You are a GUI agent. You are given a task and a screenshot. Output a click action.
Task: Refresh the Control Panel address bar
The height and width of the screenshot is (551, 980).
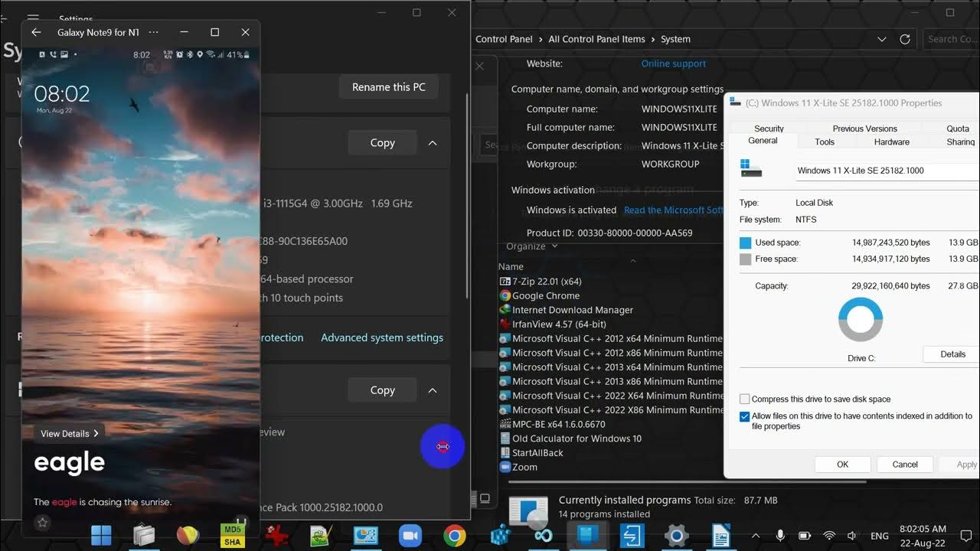pos(905,39)
